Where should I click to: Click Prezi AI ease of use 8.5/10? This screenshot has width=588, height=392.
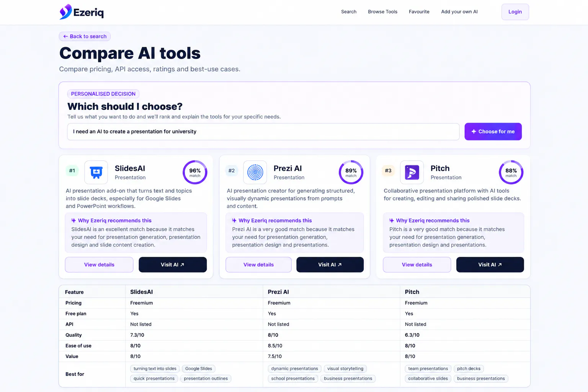(x=275, y=346)
